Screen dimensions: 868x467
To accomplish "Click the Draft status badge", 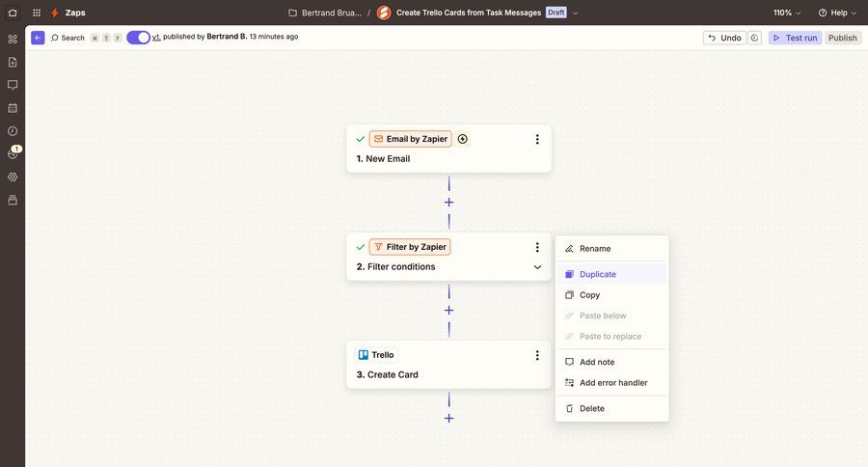I will tap(556, 13).
